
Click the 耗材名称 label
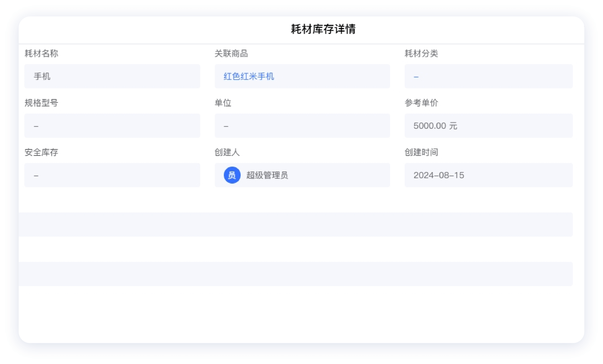(41, 53)
